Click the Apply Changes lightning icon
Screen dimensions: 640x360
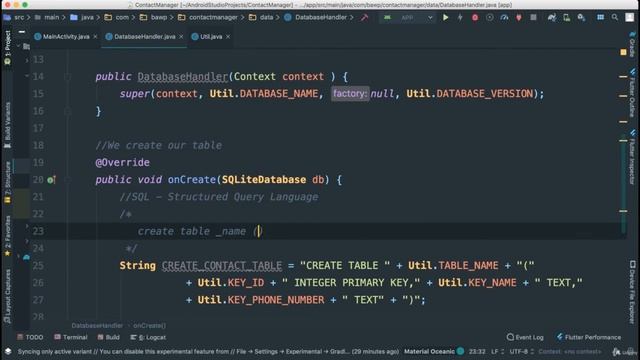[x=460, y=18]
